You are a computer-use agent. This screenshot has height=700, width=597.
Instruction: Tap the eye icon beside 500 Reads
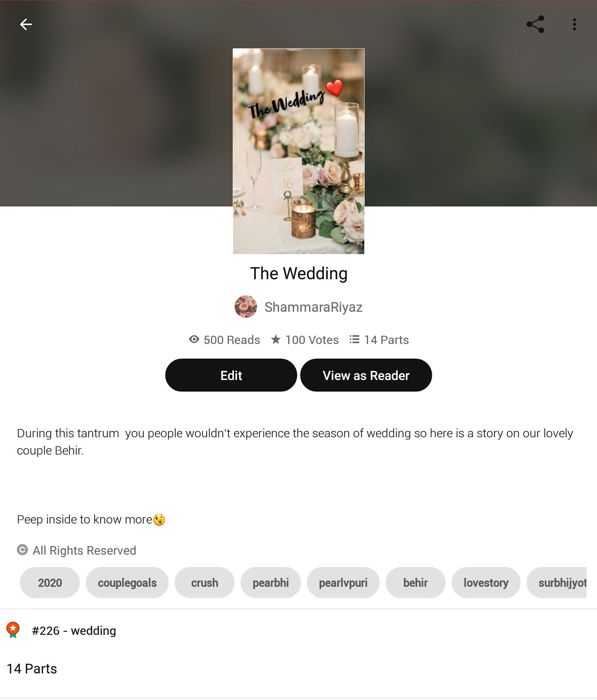coord(194,340)
